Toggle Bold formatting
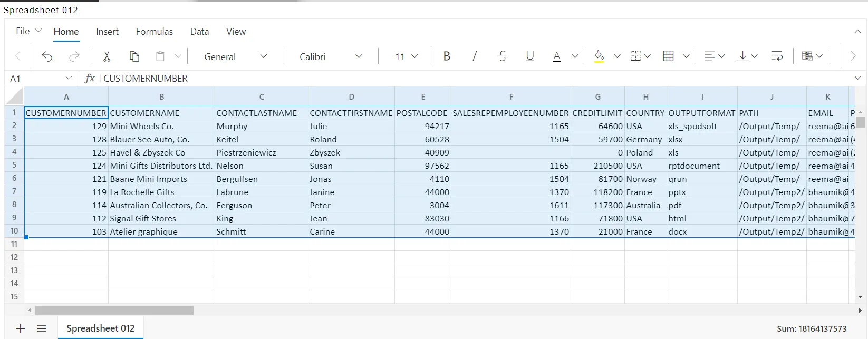The image size is (868, 339). pos(447,56)
